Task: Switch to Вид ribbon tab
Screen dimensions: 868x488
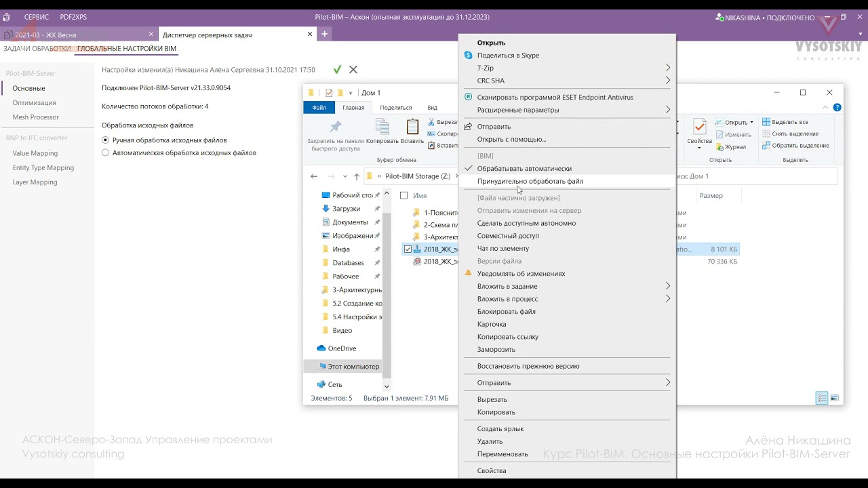Action: 432,107
